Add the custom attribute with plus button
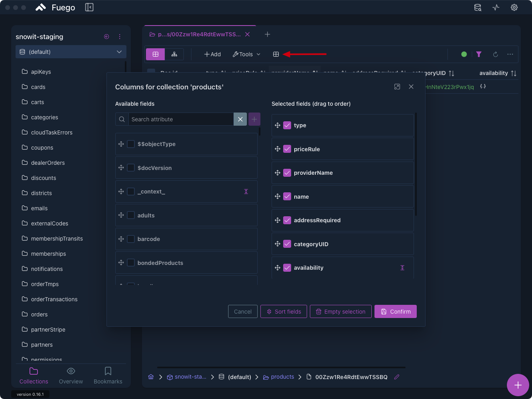This screenshot has width=532, height=399. 254,119
